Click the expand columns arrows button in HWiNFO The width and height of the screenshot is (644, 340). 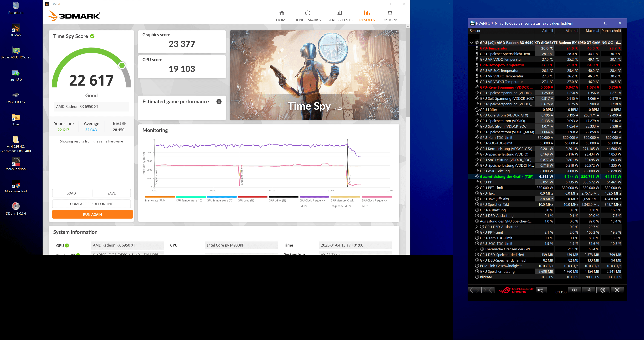(x=474, y=290)
